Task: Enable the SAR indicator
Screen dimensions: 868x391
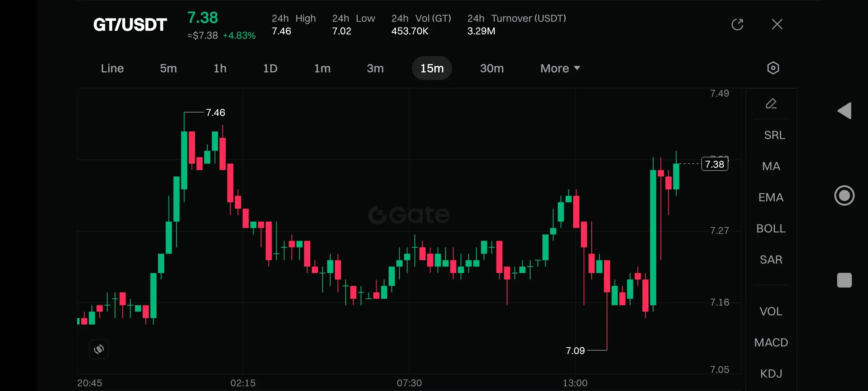Action: (771, 260)
